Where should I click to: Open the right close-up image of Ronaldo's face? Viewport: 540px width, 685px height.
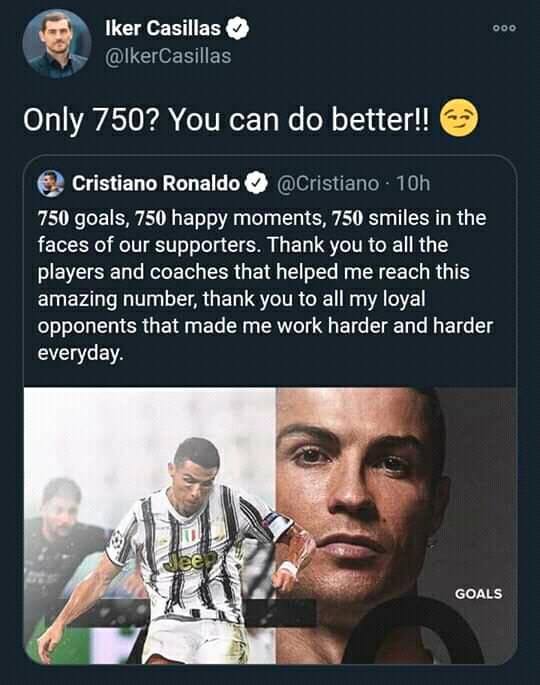click(396, 526)
